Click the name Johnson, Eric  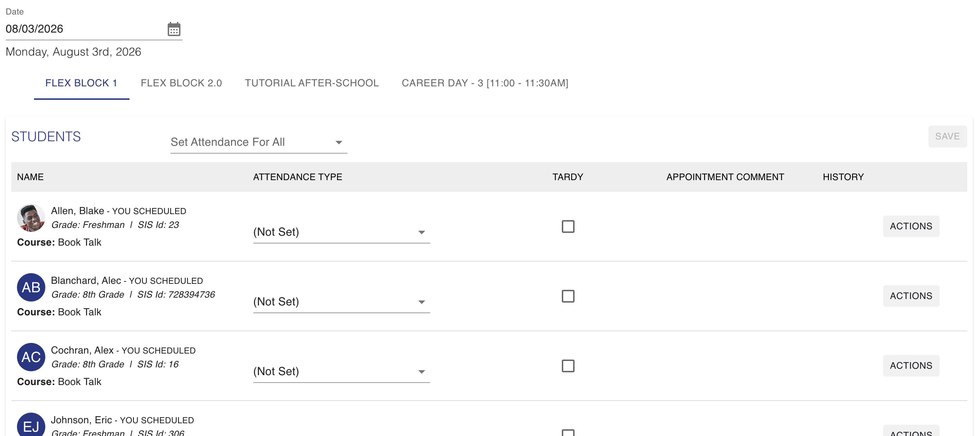(81, 420)
